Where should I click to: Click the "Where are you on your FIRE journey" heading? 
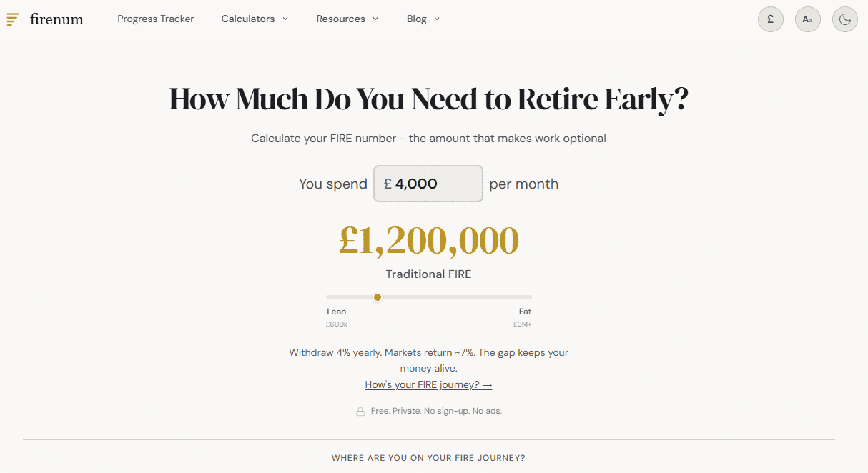(428, 458)
